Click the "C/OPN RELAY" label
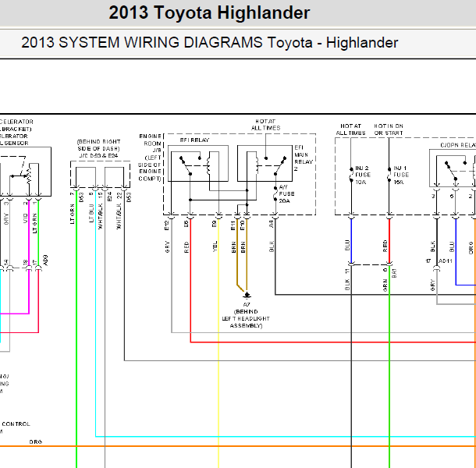The width and height of the screenshot is (476, 468). click(458, 145)
